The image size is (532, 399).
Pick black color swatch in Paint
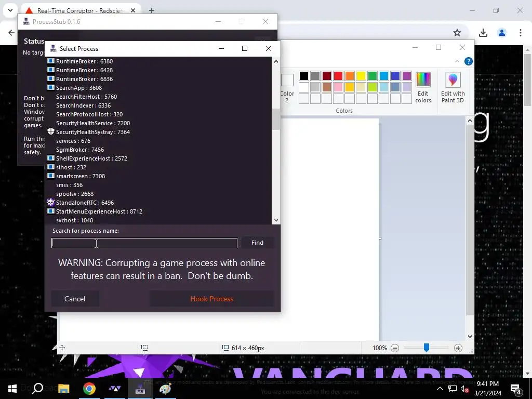tap(304, 76)
